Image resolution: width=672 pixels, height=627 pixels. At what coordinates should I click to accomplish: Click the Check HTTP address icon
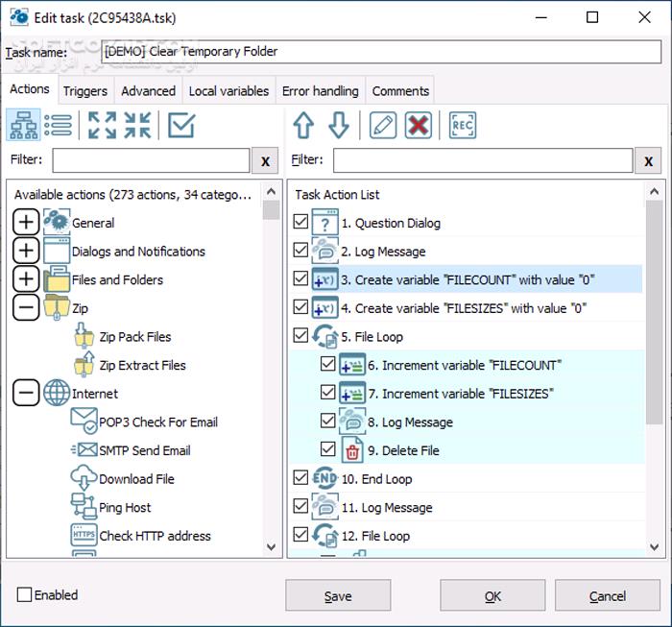tap(84, 535)
